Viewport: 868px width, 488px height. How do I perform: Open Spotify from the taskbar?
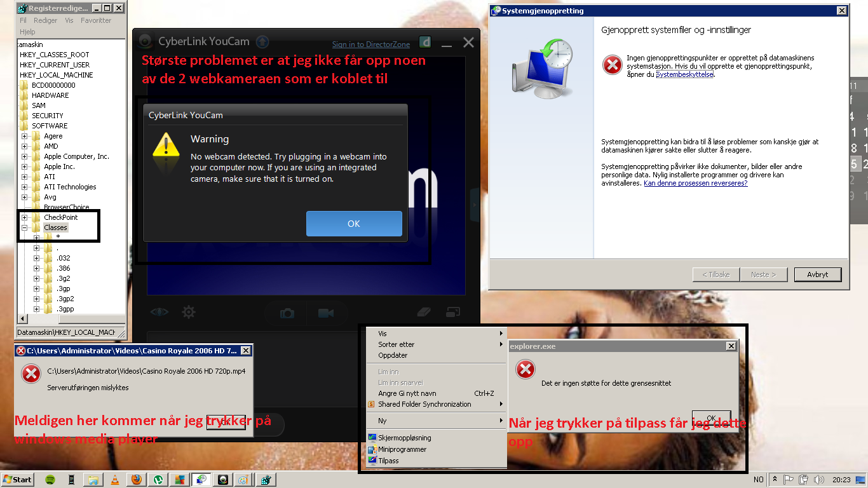[51, 480]
